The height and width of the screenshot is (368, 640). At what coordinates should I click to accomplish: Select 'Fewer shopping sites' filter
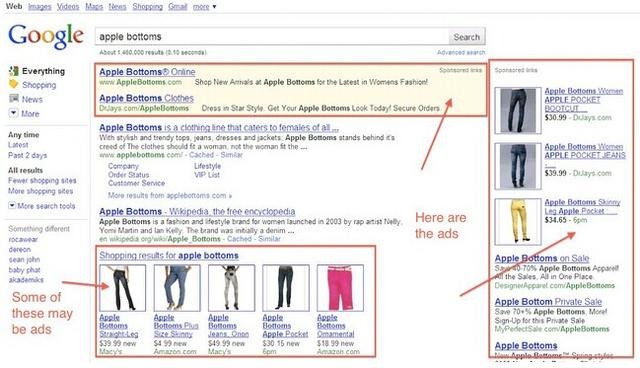pyautogui.click(x=42, y=180)
